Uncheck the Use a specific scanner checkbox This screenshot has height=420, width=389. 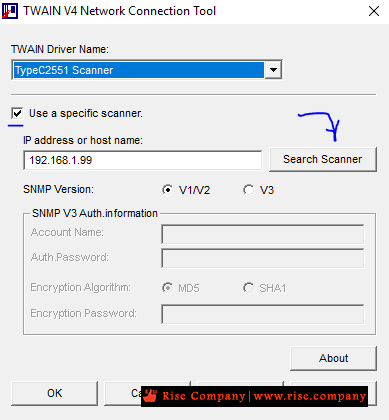[x=17, y=113]
